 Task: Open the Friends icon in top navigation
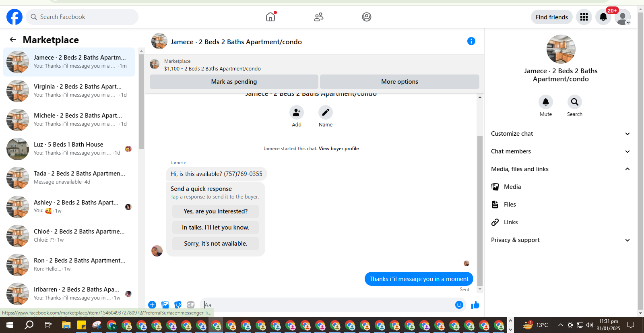[x=319, y=17]
